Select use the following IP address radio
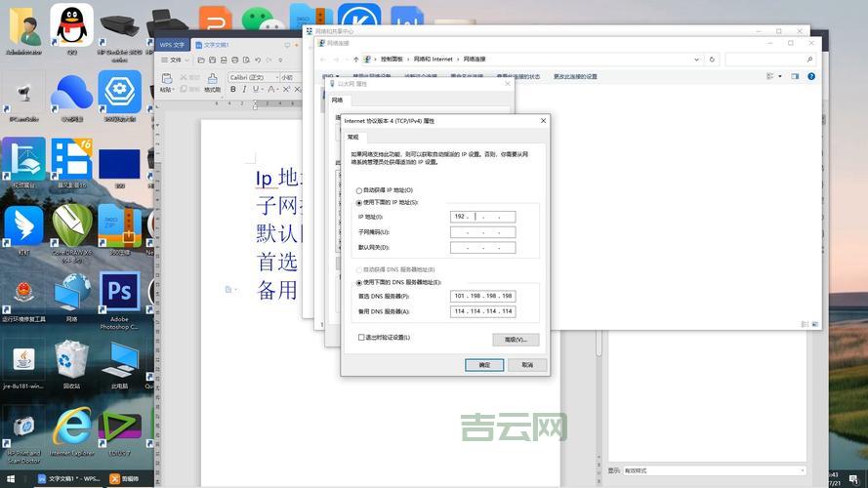The height and width of the screenshot is (488, 868). tap(359, 203)
